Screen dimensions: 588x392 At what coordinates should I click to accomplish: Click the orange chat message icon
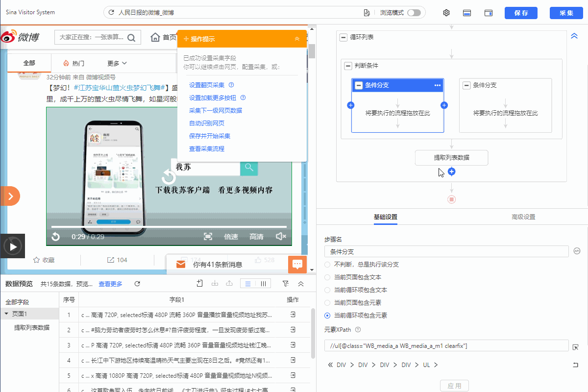[297, 265]
